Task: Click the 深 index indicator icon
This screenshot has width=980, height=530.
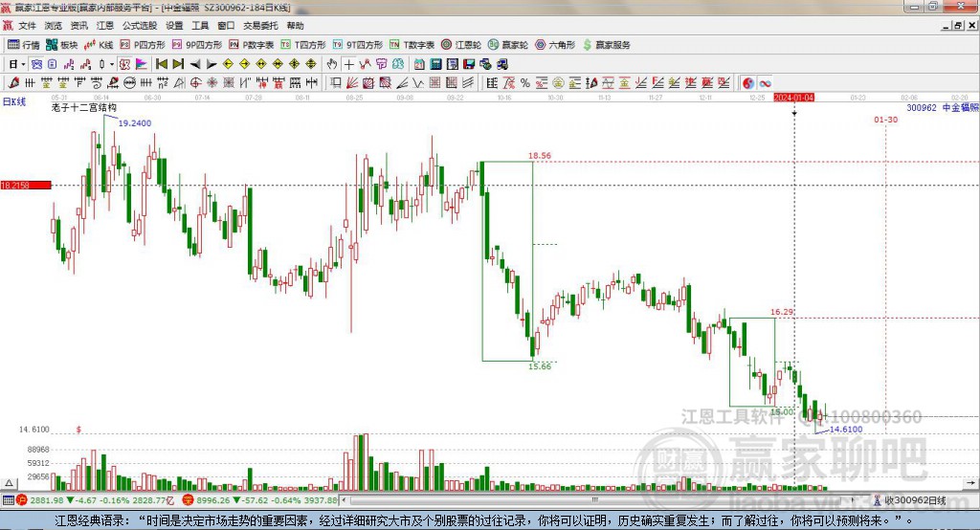Action: [x=188, y=500]
